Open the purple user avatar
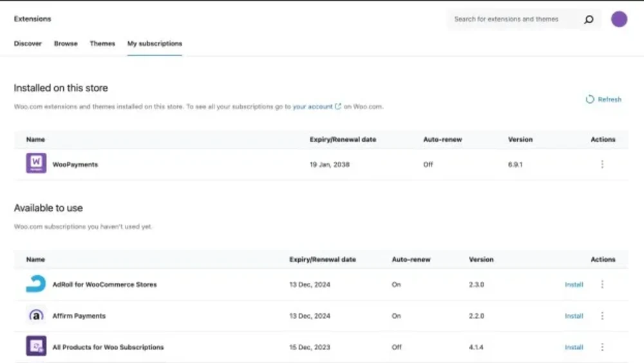Screen dimensions: 644x363 click(x=619, y=19)
